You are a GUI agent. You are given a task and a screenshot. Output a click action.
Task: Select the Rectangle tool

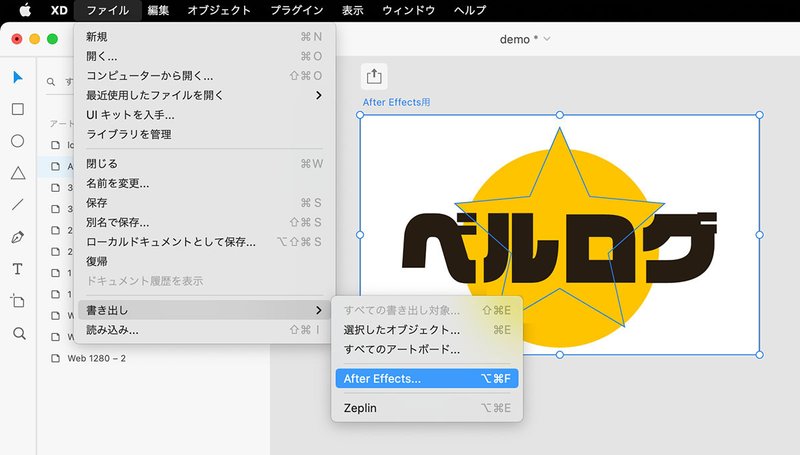18,109
